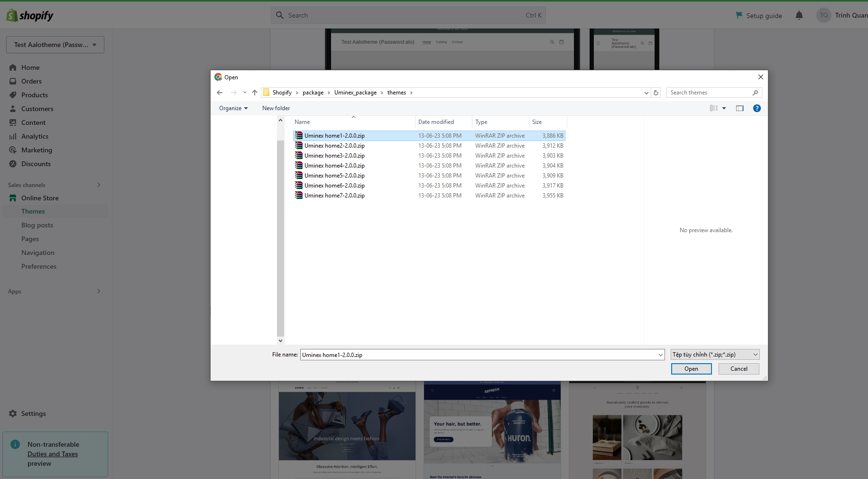Click the navigation pane scroll-down arrow
The width and height of the screenshot is (868, 479).
pyautogui.click(x=280, y=340)
